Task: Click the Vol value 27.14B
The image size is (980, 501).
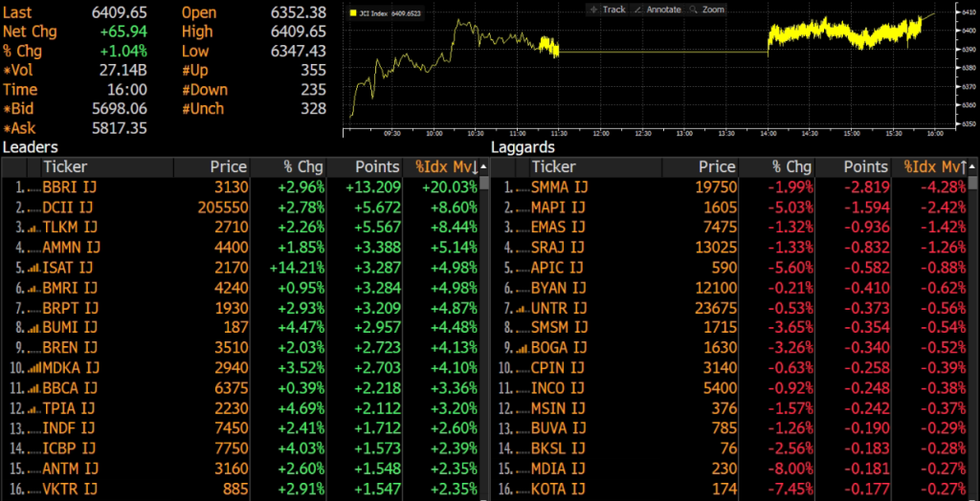Action: point(123,71)
